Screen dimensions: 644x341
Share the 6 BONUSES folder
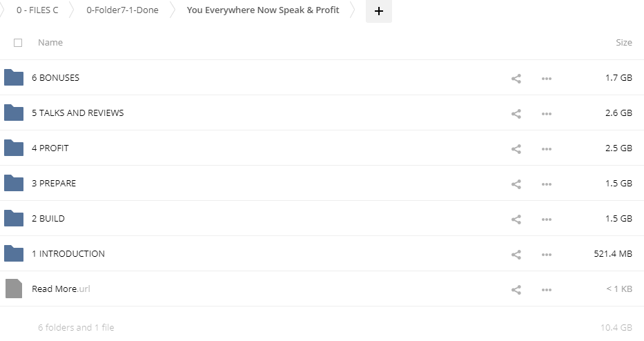tap(516, 78)
